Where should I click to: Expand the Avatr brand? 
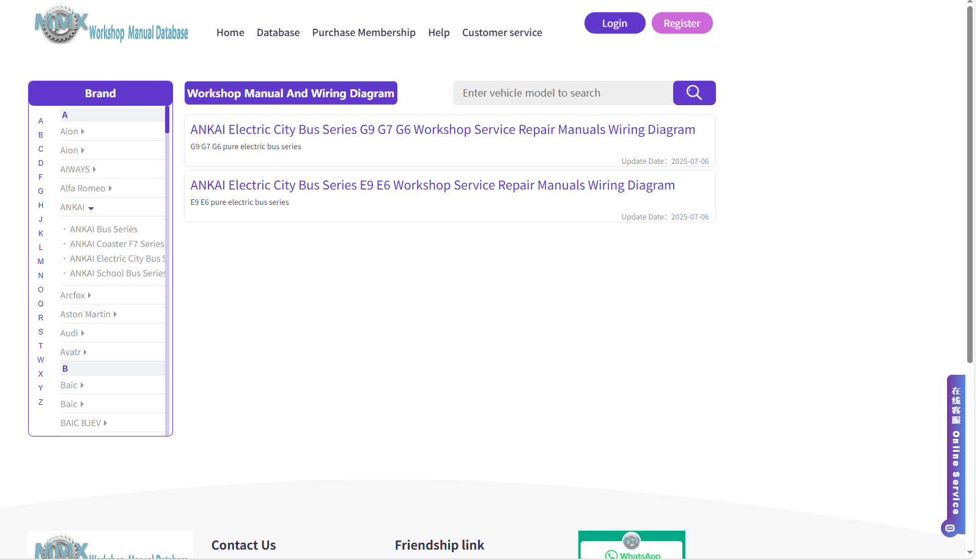73,352
